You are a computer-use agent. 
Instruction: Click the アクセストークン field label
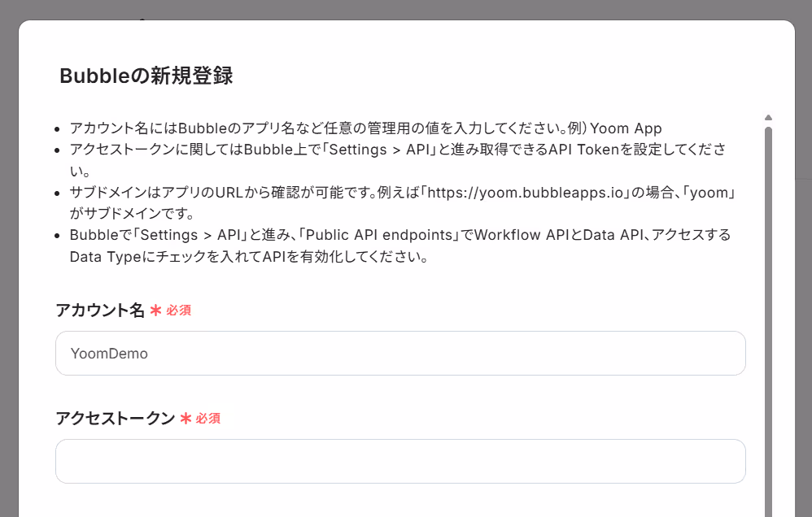point(115,418)
